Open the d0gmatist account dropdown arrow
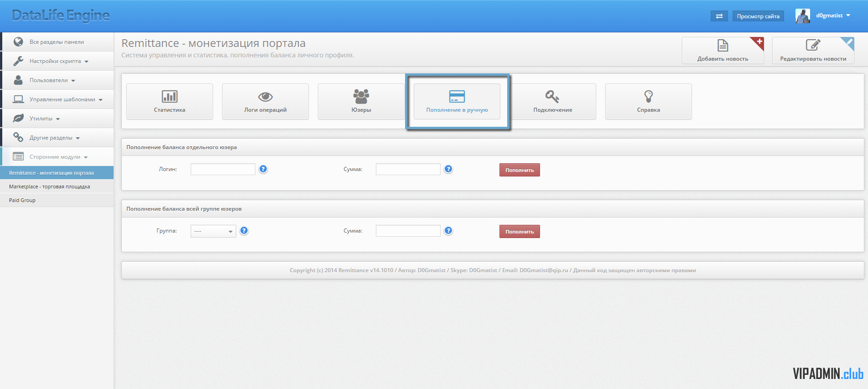The height and width of the screenshot is (389, 868). click(848, 16)
